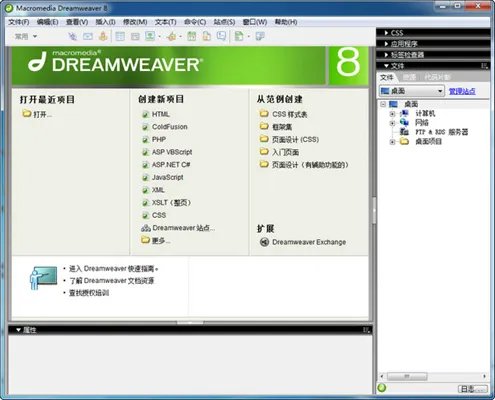Open the 文件 panel options menu icon
Screen dimensions: 495x400
click(485, 66)
